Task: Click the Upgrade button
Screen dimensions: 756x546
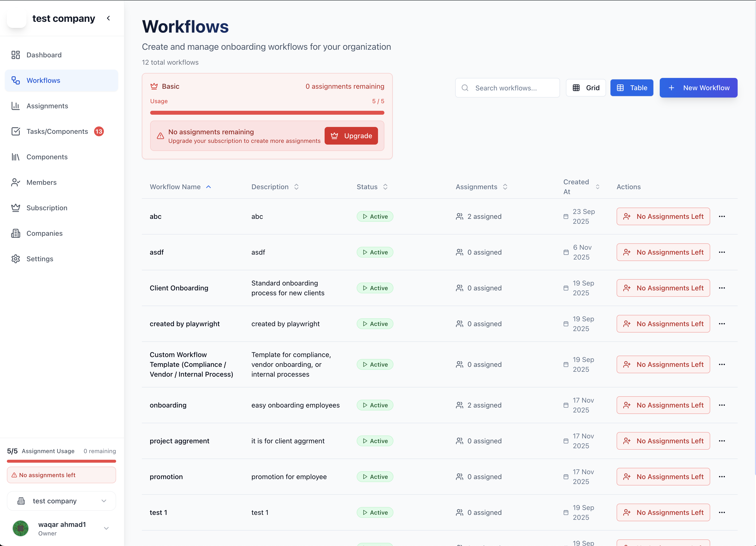Action: click(x=351, y=136)
